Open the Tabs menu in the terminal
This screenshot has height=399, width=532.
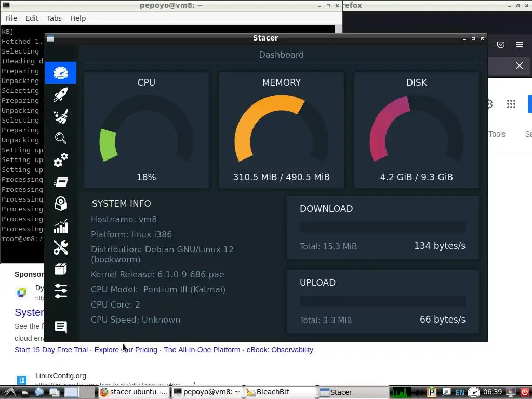click(x=54, y=18)
